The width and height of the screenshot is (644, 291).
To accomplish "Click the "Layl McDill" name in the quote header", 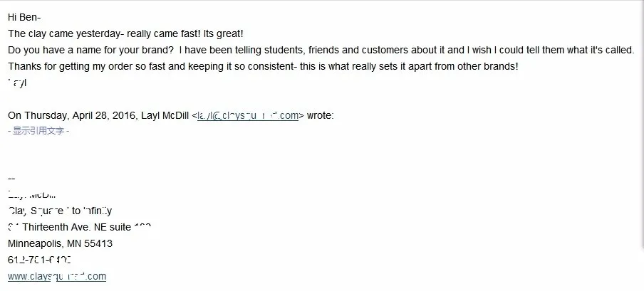I will pos(165,116).
